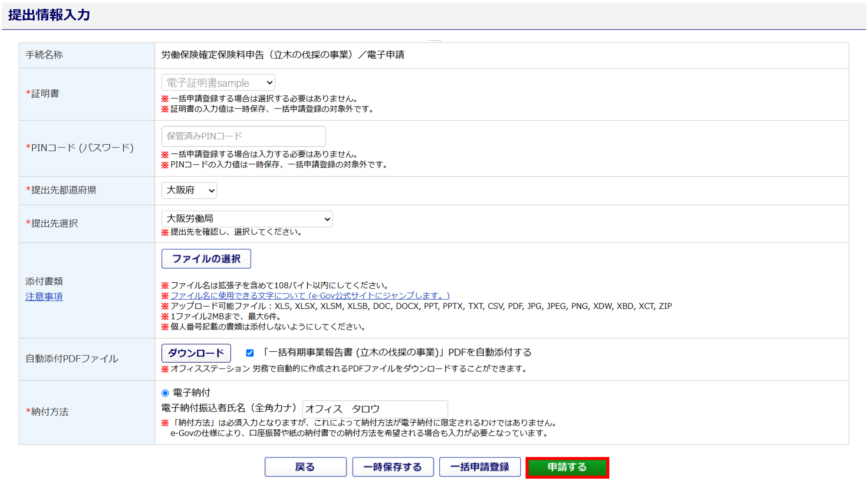This screenshot has width=868, height=493.
Task: Open the 大阪労働局 submission destination dropdown
Action: [247, 219]
